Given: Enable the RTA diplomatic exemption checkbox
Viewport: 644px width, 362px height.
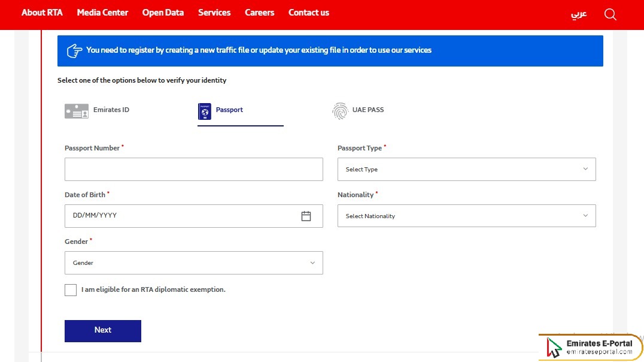Looking at the screenshot, I should [70, 289].
